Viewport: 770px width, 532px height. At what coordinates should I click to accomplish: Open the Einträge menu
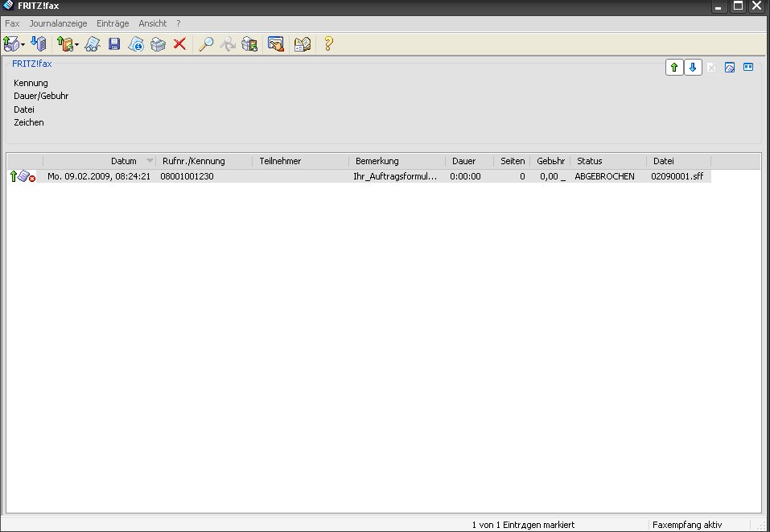click(113, 24)
